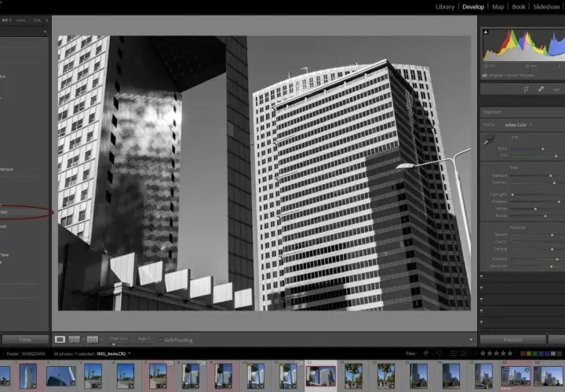Image resolution: width=565 pixels, height=392 pixels.
Task: Enable the Soft Proofing checkbox
Action: (160, 339)
